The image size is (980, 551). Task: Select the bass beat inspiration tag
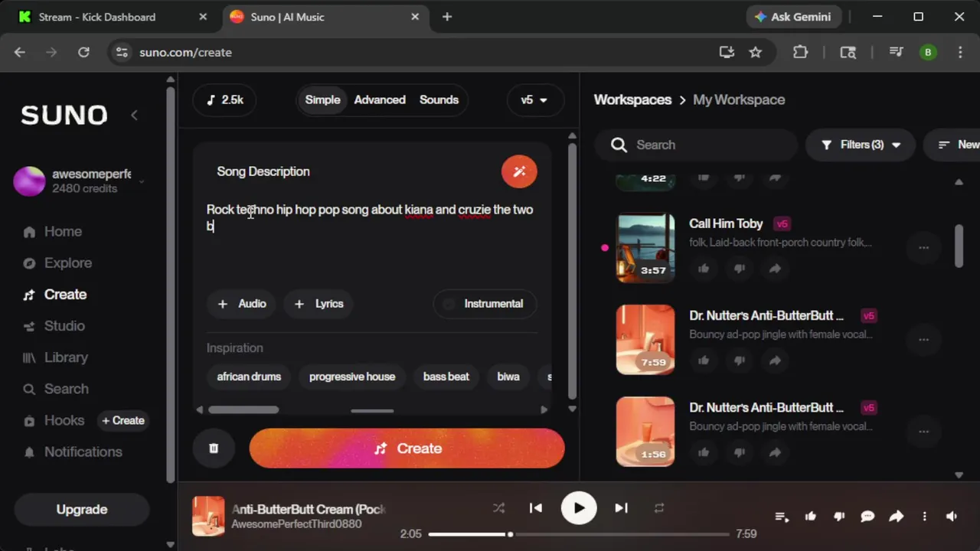coord(446,377)
